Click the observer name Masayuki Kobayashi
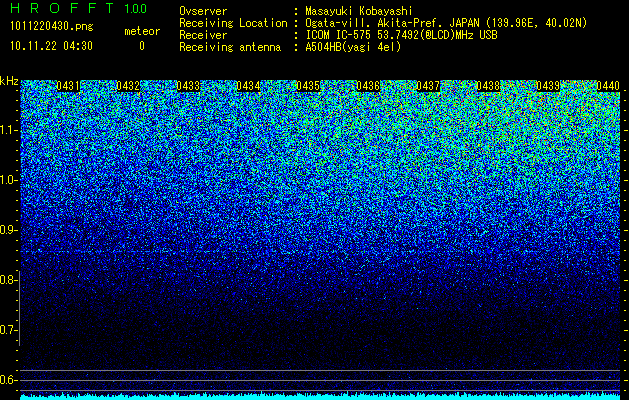Viewport: 629px width, 400px height. click(359, 11)
